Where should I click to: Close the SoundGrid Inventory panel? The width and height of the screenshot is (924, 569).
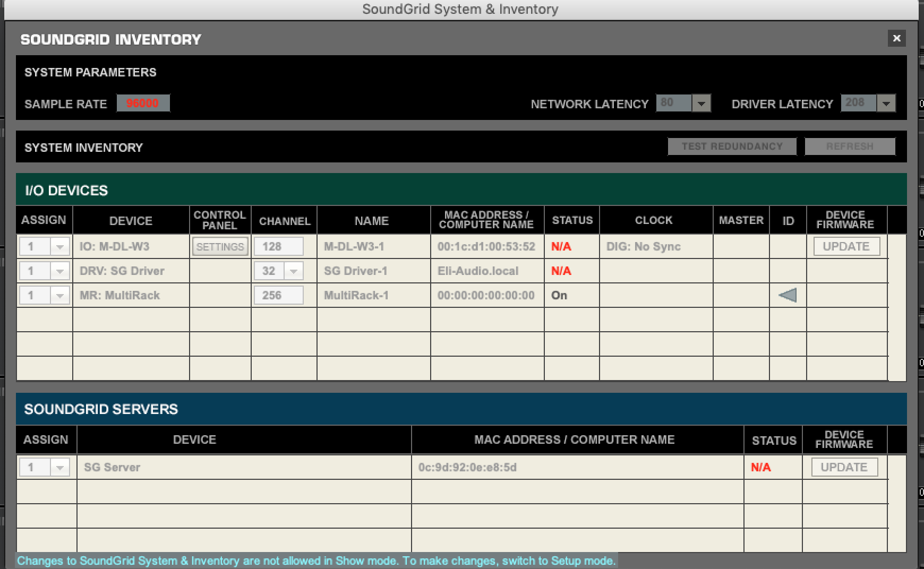click(x=896, y=38)
